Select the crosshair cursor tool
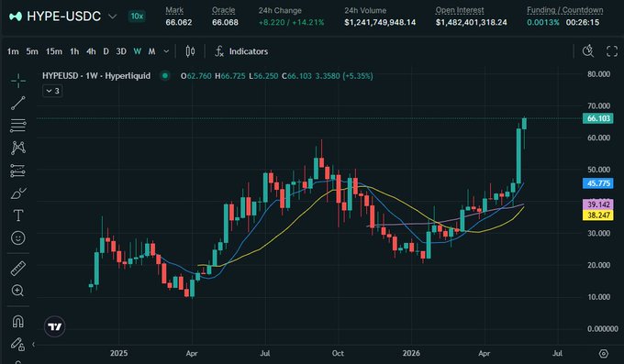The width and height of the screenshot is (624, 364). (18, 81)
